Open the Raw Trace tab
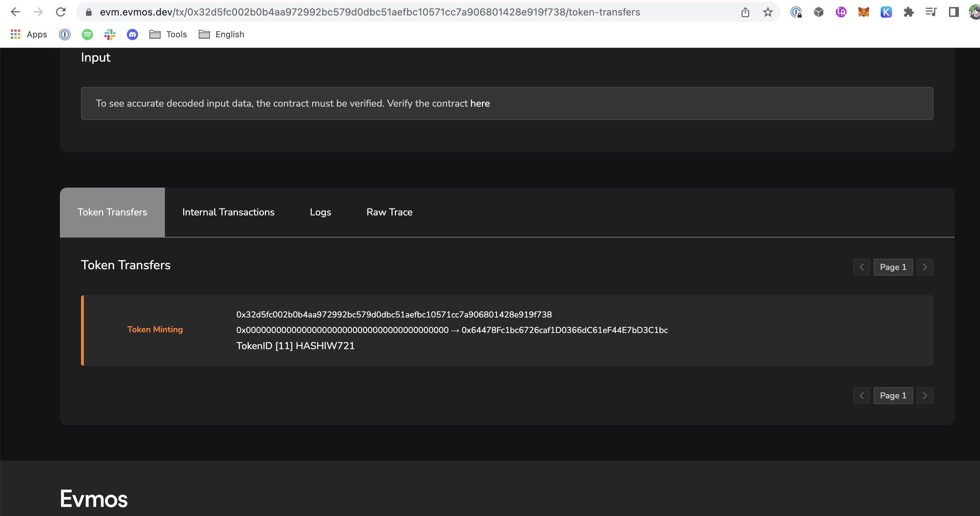Screen dimensions: 980x516 (x=389, y=212)
